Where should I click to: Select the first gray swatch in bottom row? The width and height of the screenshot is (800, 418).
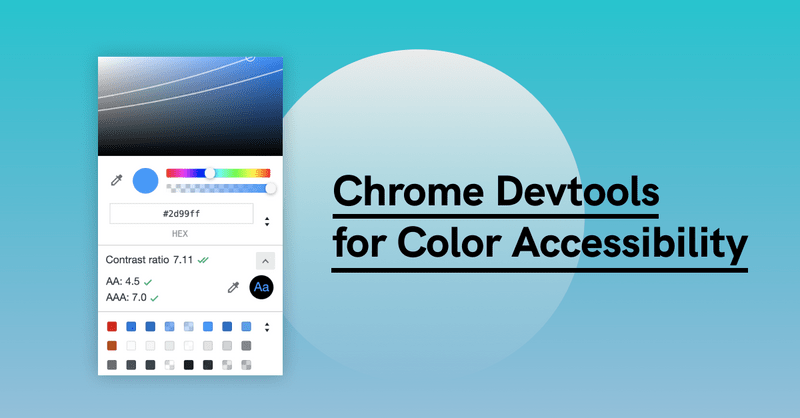[112, 365]
